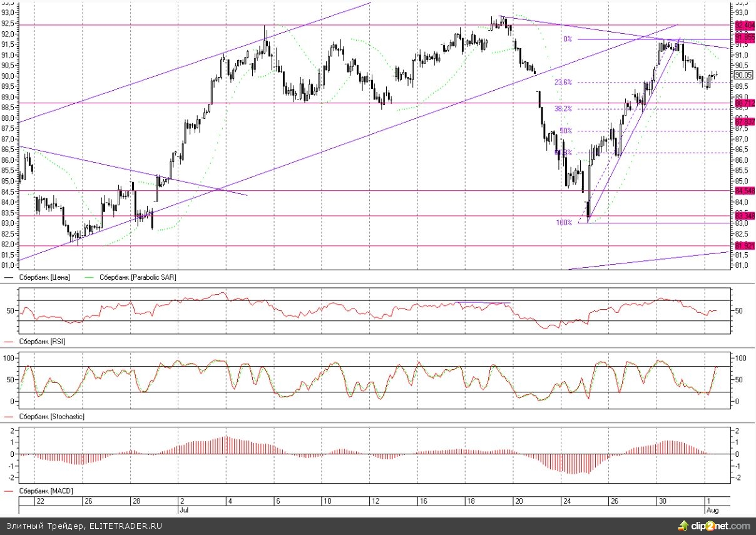Click the 92.404 pink price level tag

tap(743, 24)
